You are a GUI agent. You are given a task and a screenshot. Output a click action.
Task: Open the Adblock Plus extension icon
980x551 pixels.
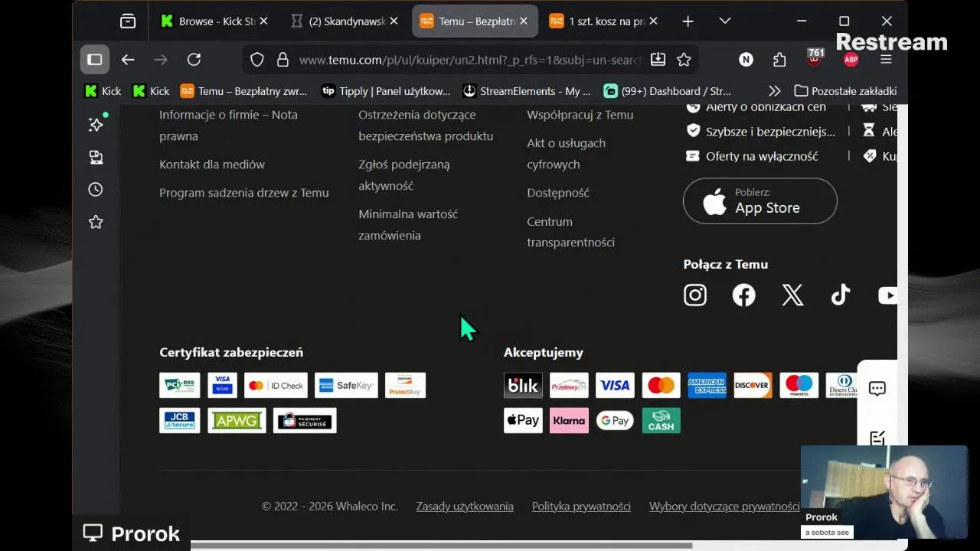coord(851,60)
